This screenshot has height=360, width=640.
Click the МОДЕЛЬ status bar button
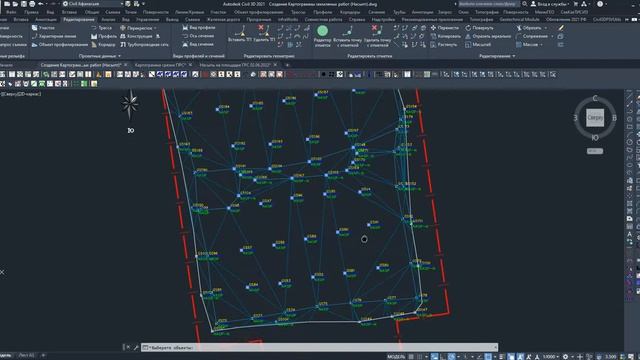point(396,357)
